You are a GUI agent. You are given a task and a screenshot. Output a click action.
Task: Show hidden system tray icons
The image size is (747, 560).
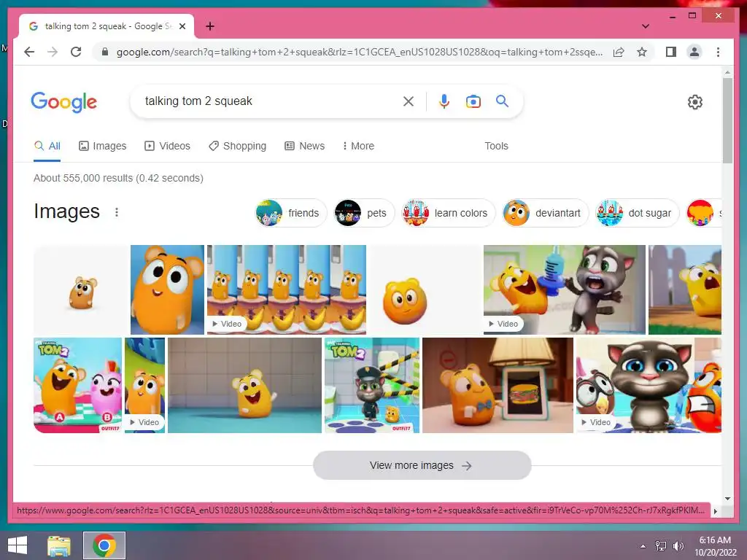[x=643, y=545]
